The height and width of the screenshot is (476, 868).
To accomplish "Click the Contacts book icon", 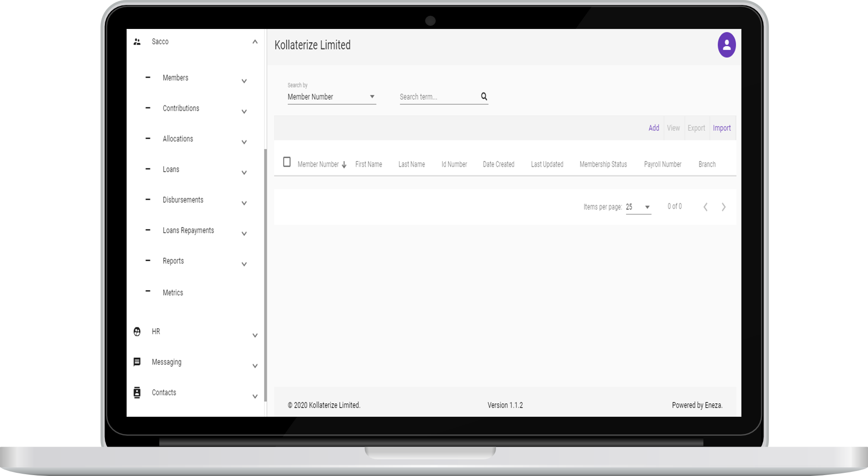I will [x=137, y=392].
